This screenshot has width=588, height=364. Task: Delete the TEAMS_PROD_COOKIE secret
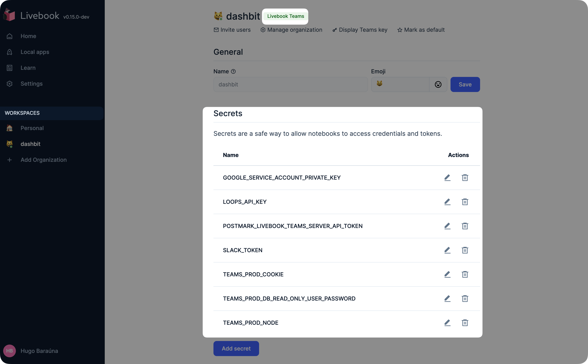coord(465,274)
